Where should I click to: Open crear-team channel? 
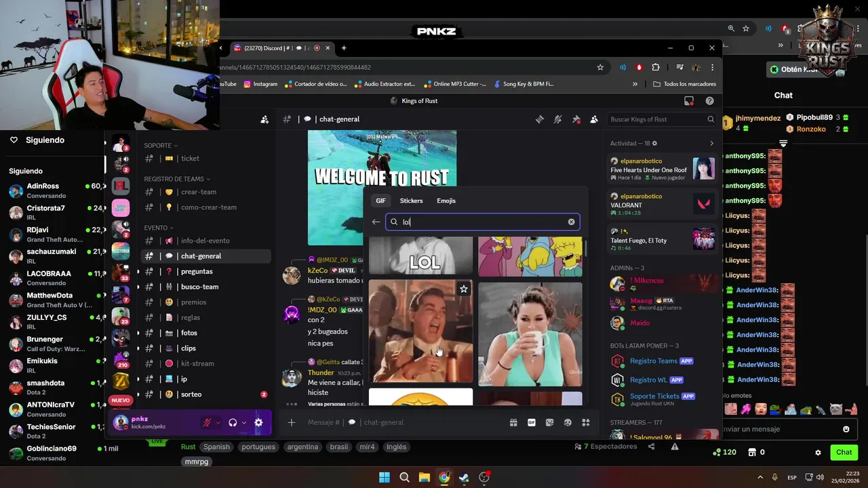point(205,192)
